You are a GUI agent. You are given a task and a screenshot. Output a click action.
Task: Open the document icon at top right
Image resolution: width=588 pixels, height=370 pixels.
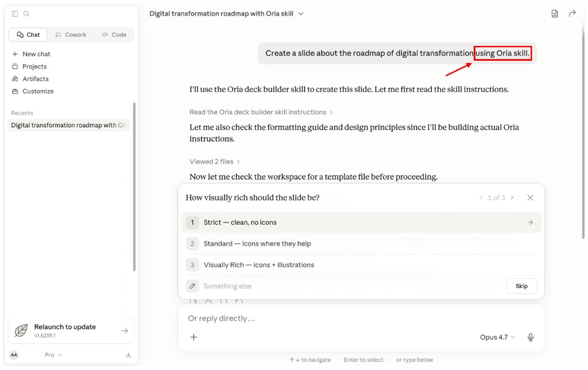(x=555, y=14)
